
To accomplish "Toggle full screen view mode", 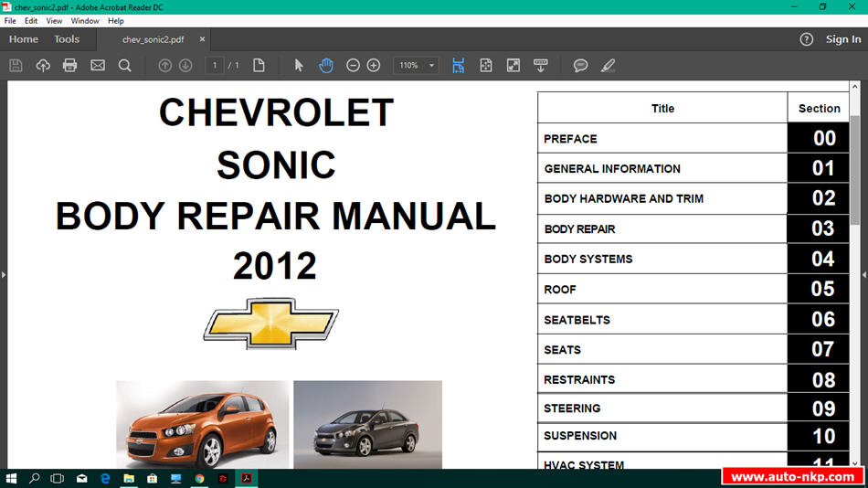I will coord(513,65).
